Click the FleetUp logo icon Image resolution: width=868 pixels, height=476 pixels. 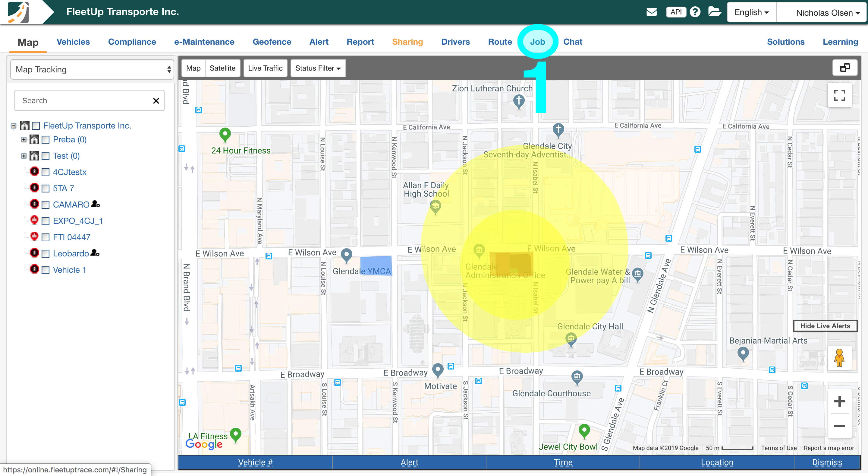tap(18, 12)
